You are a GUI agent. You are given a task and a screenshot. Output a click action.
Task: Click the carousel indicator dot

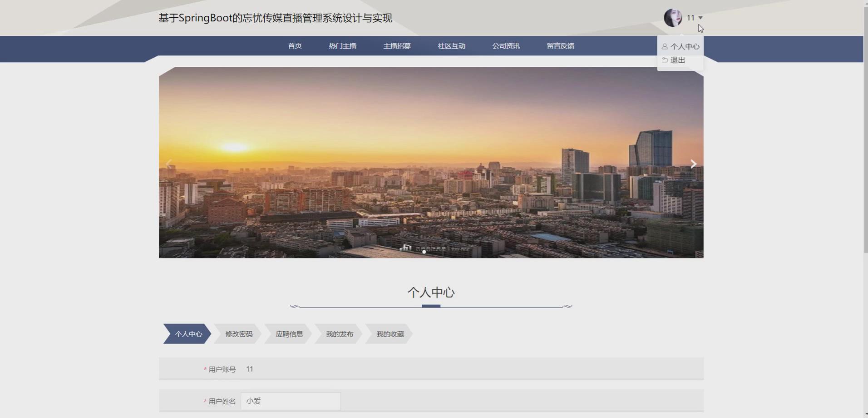pos(424,252)
